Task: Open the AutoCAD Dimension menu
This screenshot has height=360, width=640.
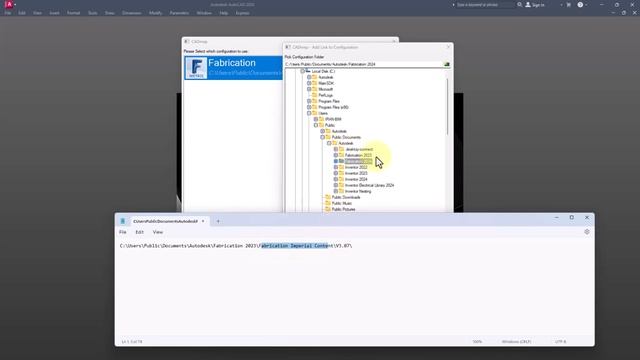Action: (x=131, y=13)
